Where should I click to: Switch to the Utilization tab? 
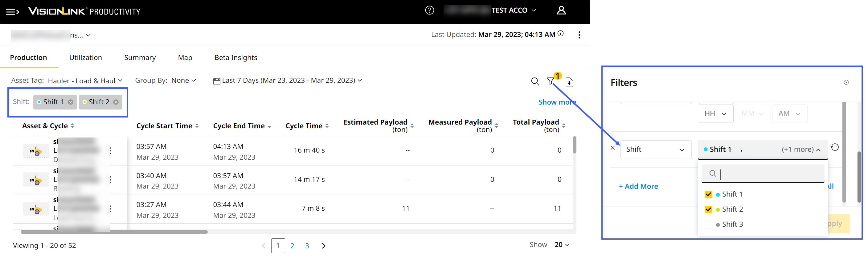[86, 58]
